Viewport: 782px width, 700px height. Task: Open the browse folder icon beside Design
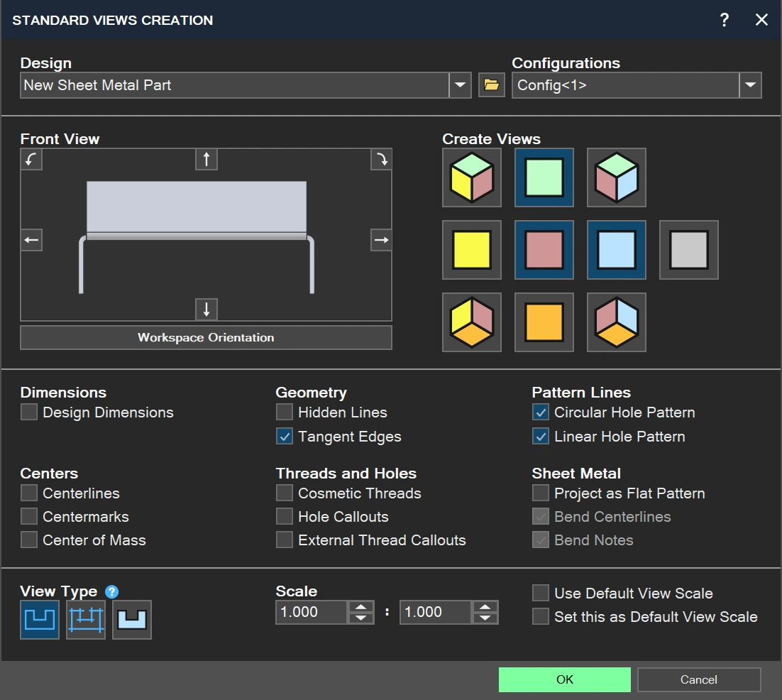tap(491, 84)
